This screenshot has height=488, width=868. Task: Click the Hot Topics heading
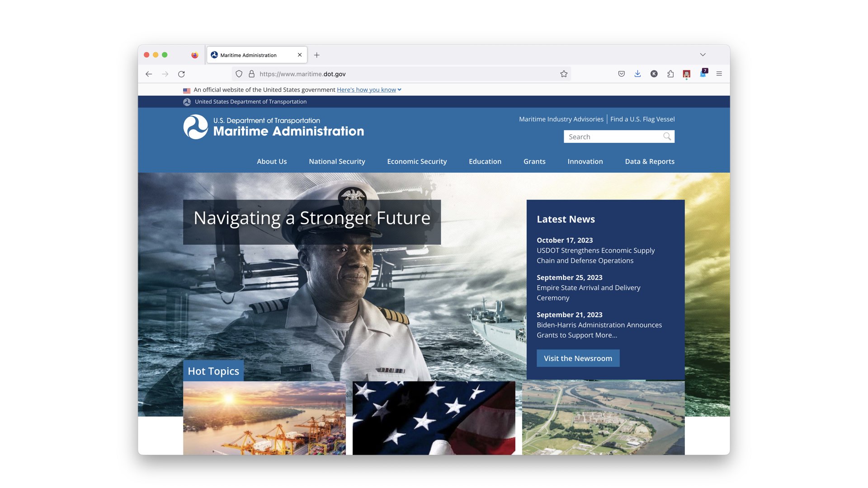click(x=213, y=371)
